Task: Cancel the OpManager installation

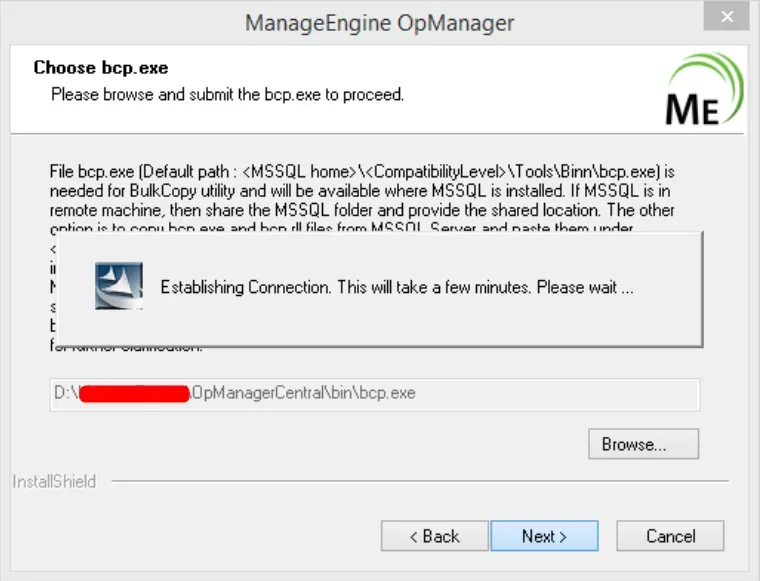Action: [670, 536]
